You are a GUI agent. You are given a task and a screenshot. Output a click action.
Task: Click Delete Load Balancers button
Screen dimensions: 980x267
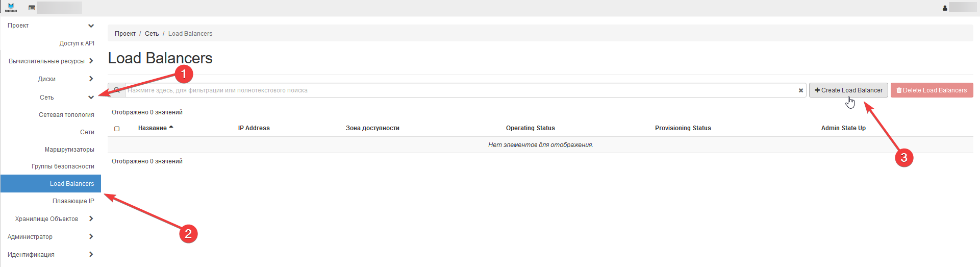932,90
